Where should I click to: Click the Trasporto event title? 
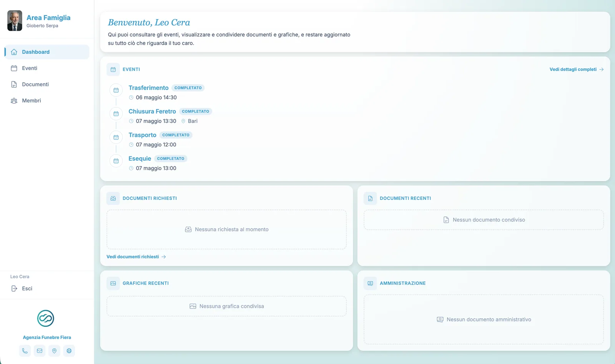click(x=142, y=135)
